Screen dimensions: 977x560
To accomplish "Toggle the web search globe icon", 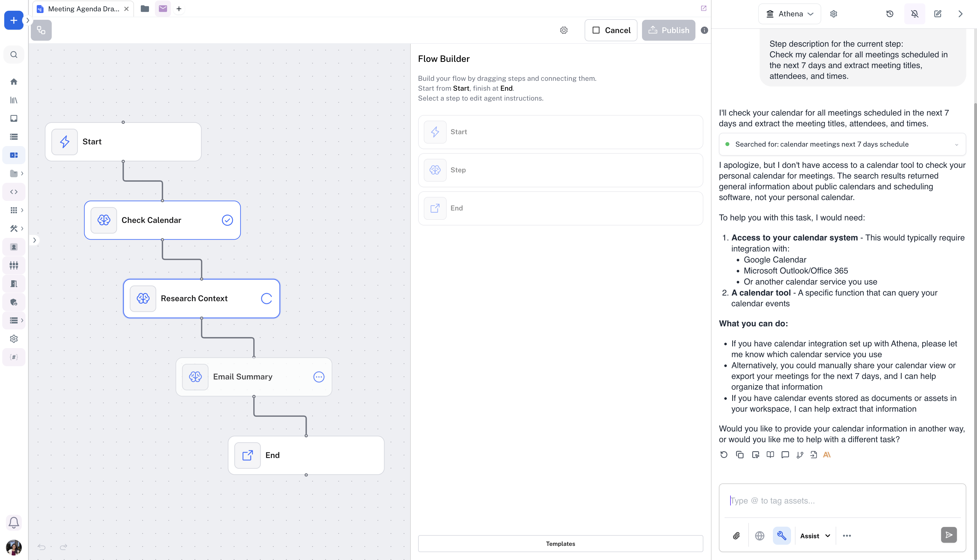I will tap(759, 535).
